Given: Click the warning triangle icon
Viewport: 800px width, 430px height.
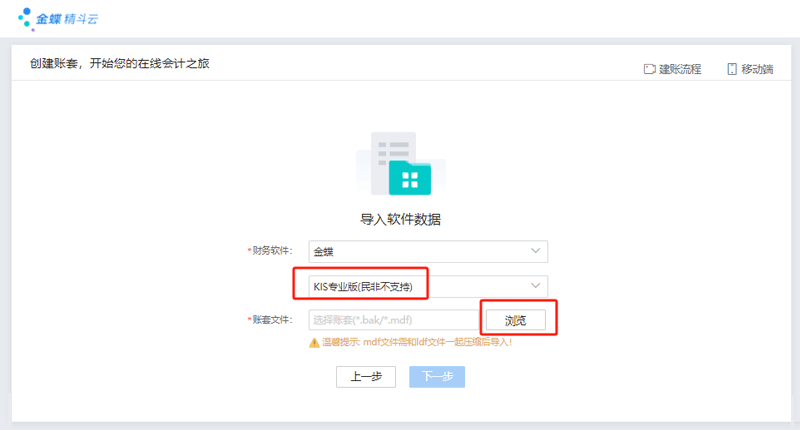Looking at the screenshot, I should point(314,343).
